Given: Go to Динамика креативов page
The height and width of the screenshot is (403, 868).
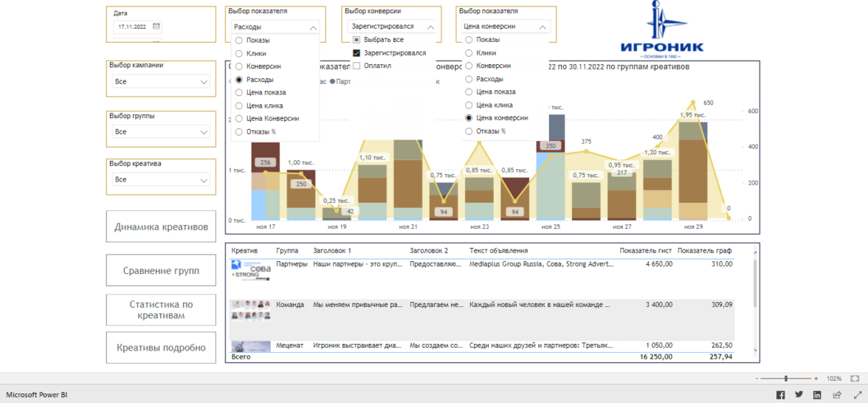Looking at the screenshot, I should (161, 227).
